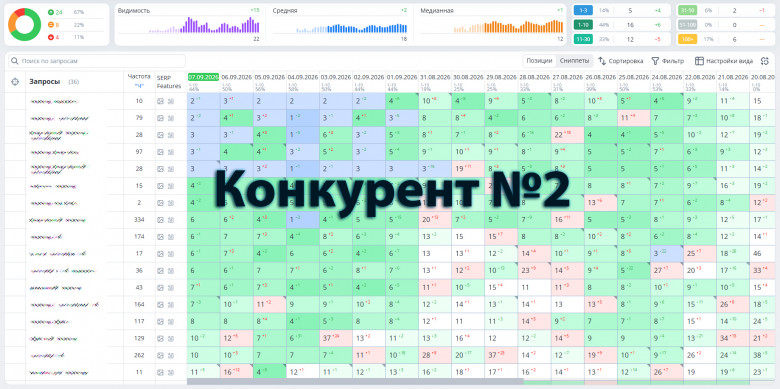Open the Фильтр options

668,61
